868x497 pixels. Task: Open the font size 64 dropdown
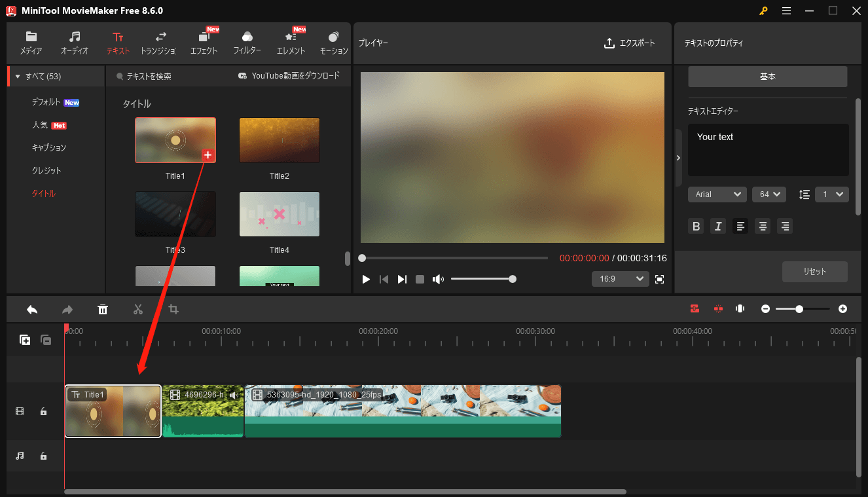tap(769, 194)
